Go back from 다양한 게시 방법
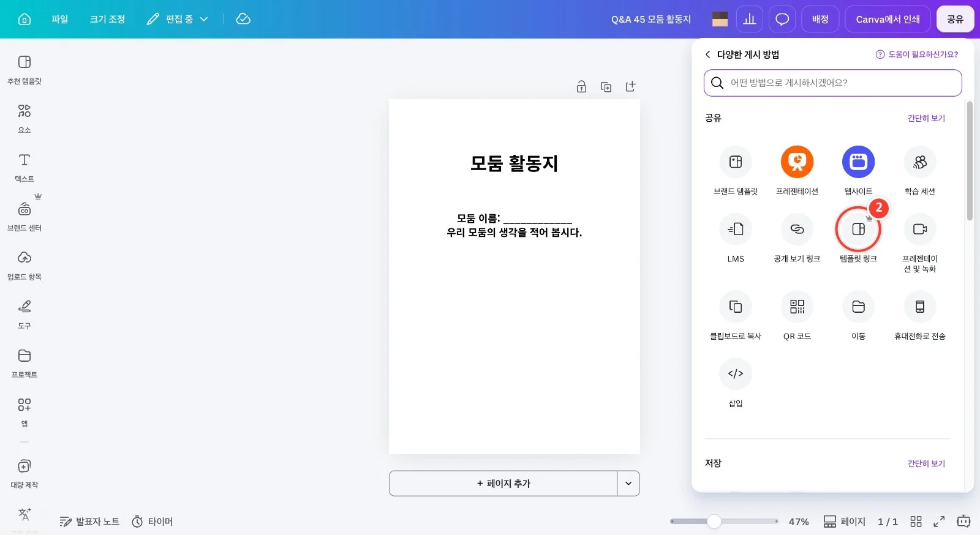Screen dimensions: 980x535 (x=708, y=54)
